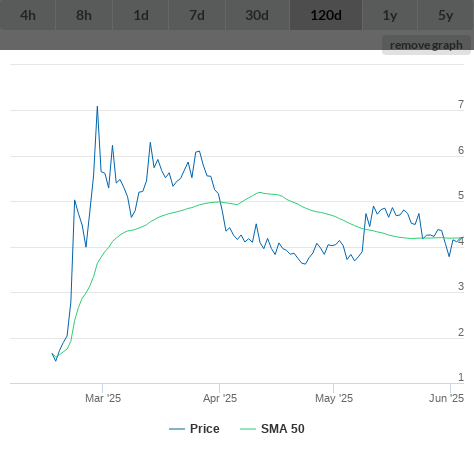This screenshot has width=474, height=455.
Task: Switch to the 8h time range
Action: (84, 15)
